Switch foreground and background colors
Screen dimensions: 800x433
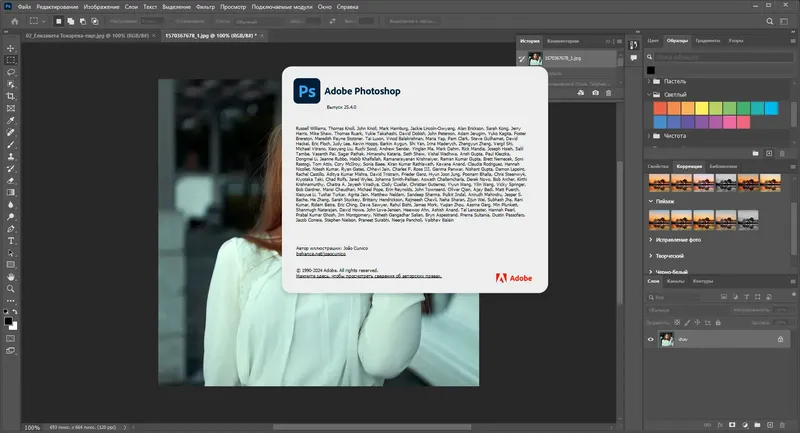click(15, 312)
